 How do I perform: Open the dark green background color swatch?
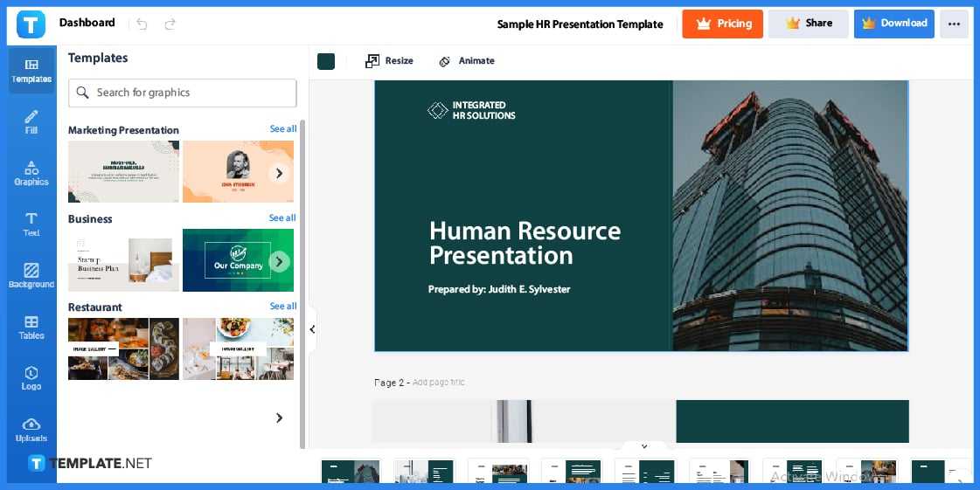[x=326, y=61]
